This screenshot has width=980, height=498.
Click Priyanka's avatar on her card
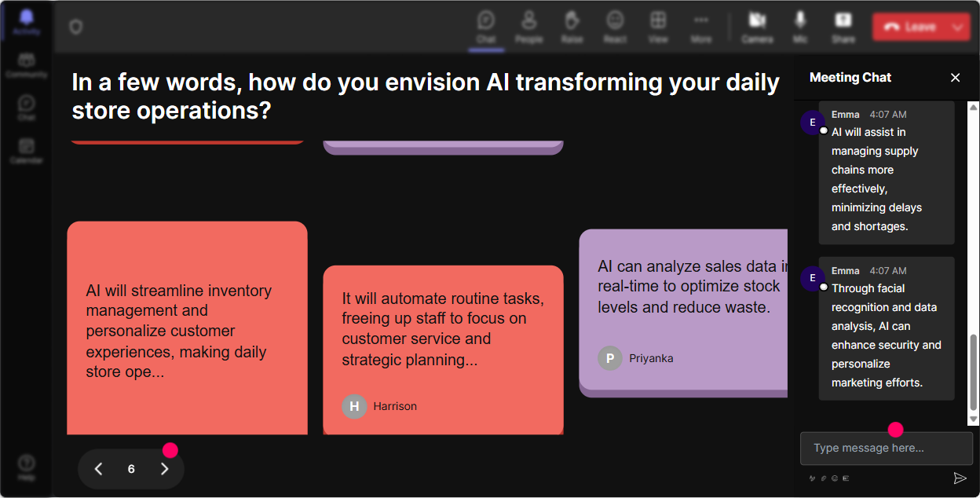610,358
